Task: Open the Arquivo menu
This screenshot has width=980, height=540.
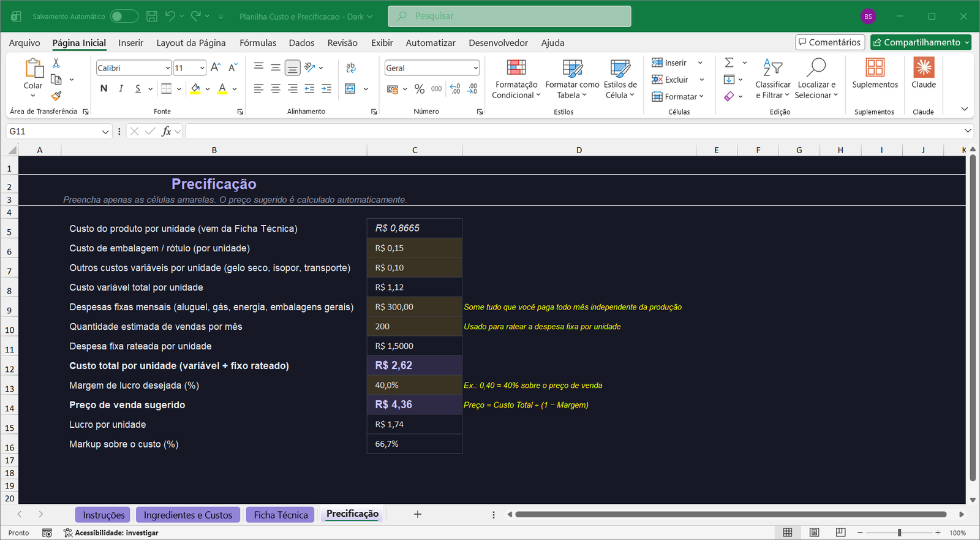Action: (24, 43)
